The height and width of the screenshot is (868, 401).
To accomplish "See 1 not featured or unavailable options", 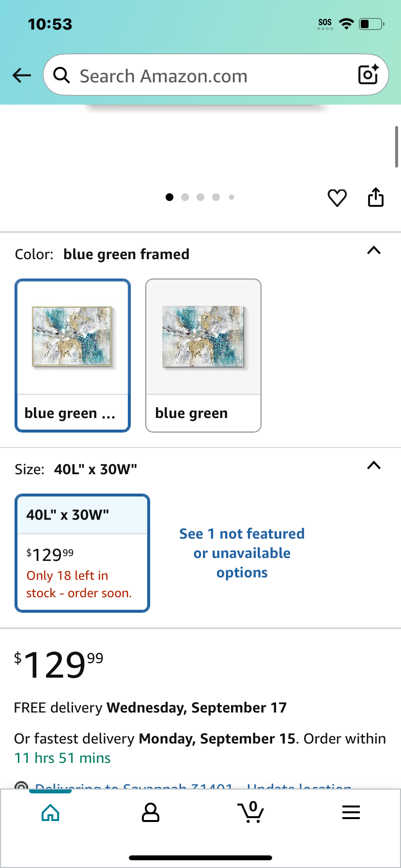I will (242, 553).
